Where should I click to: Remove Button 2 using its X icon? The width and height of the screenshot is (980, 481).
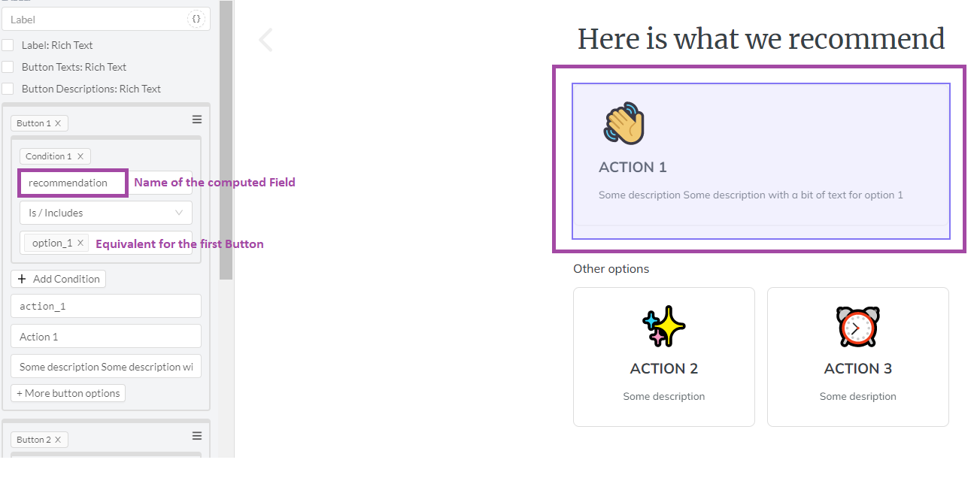point(58,440)
